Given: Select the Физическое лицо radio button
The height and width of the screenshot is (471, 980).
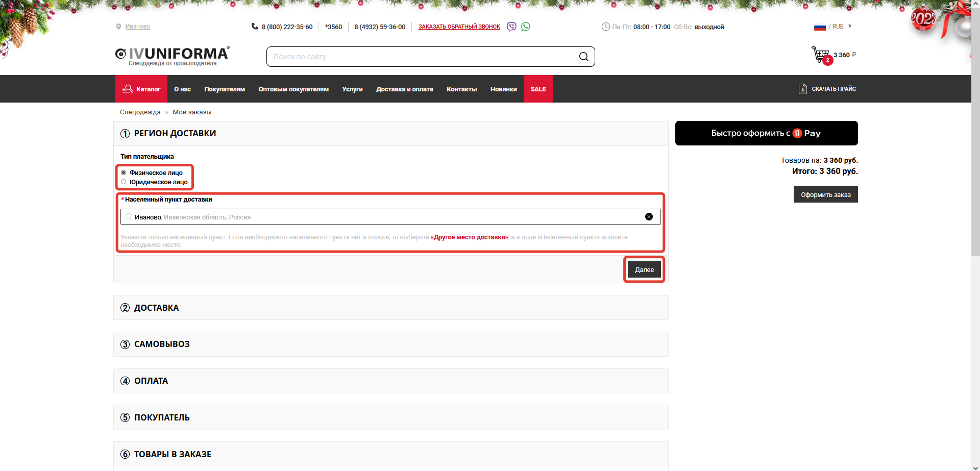Looking at the screenshot, I should pos(124,173).
